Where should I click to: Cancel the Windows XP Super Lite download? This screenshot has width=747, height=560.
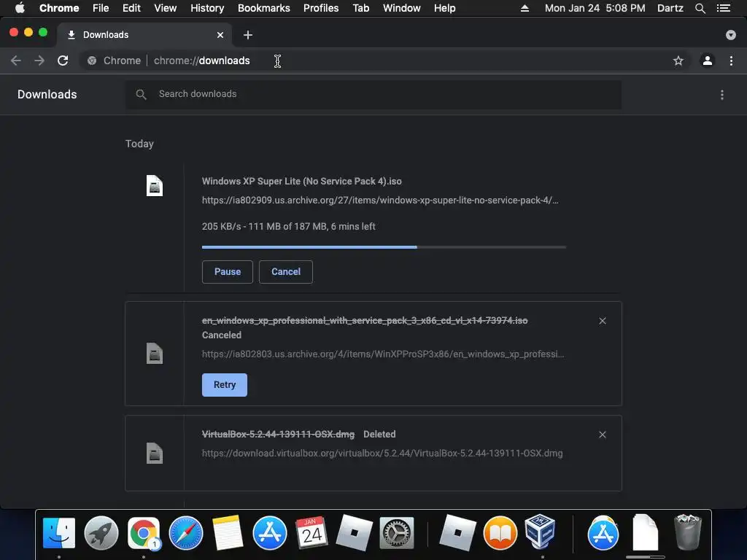pyautogui.click(x=286, y=272)
